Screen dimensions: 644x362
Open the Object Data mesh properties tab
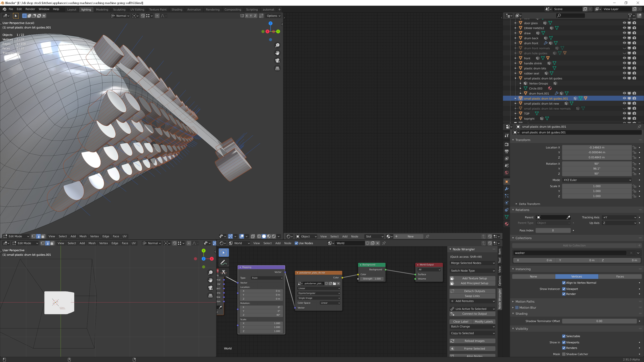tap(506, 217)
